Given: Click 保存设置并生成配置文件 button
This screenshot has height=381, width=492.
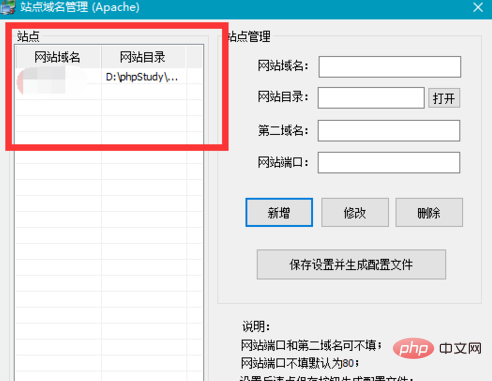Looking at the screenshot, I should click(x=351, y=264).
